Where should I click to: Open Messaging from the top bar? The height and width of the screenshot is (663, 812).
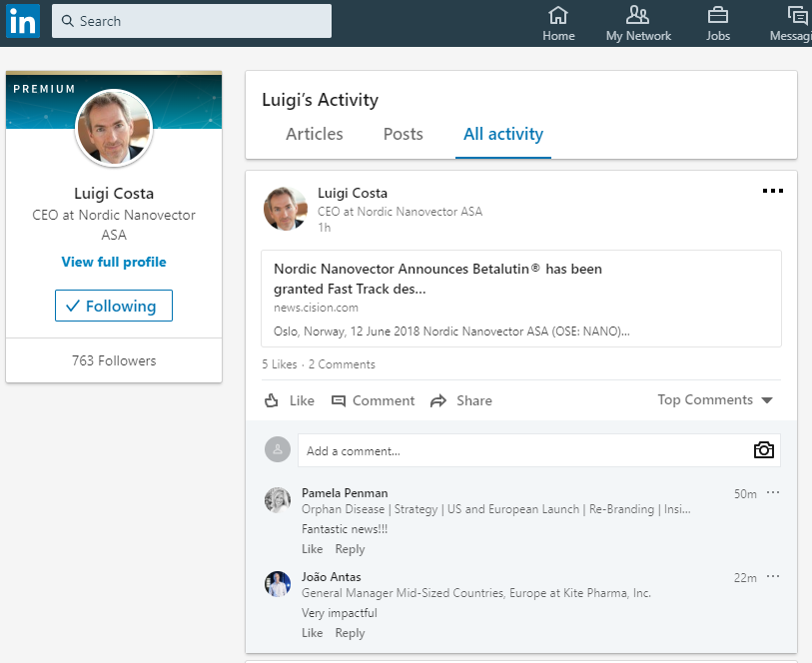pyautogui.click(x=791, y=24)
